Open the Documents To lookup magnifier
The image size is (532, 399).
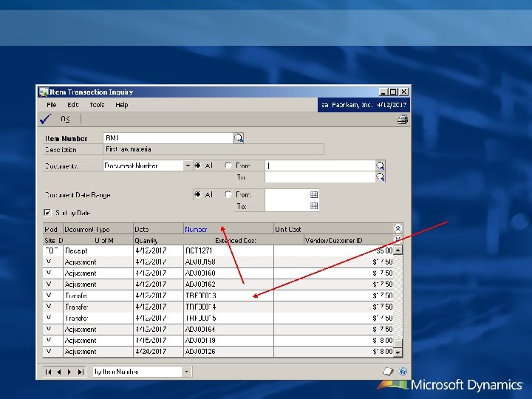click(381, 177)
